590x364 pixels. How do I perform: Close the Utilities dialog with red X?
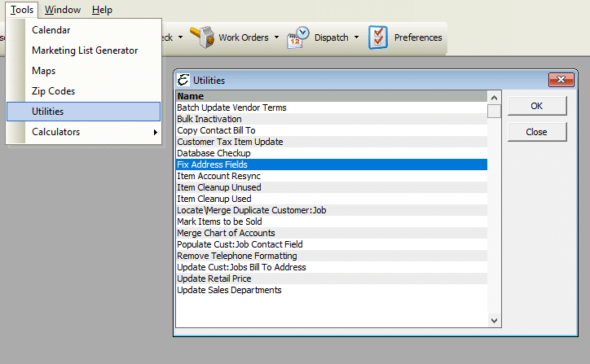561,80
